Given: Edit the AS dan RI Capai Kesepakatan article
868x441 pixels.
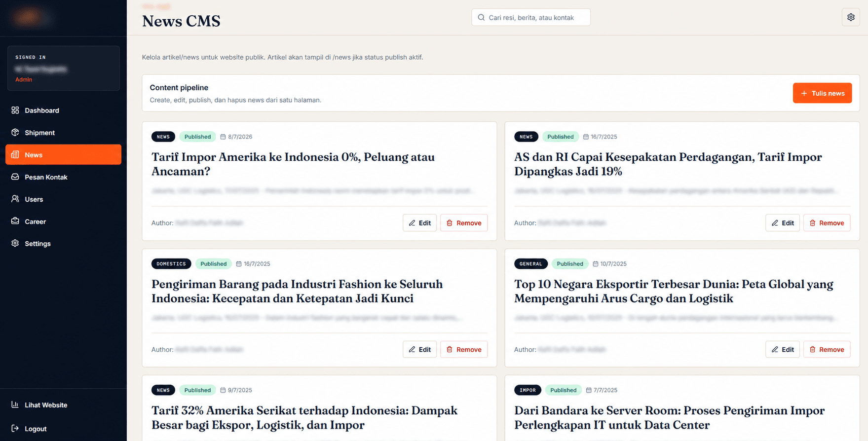Looking at the screenshot, I should [783, 223].
